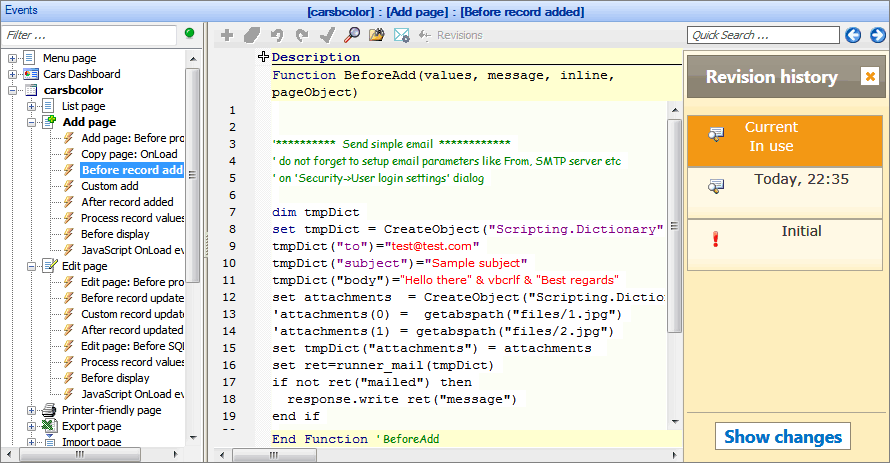Click the Undo arrow icon
The height and width of the screenshot is (463, 890).
[276, 35]
